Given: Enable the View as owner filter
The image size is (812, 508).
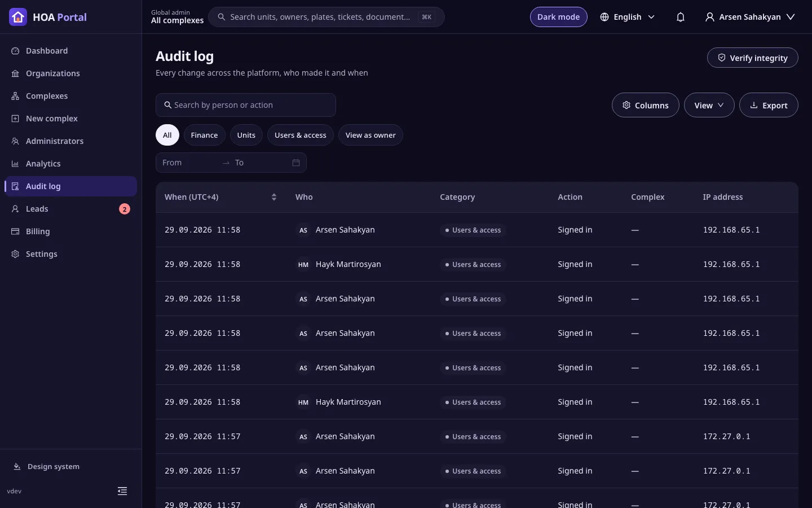Looking at the screenshot, I should (x=370, y=135).
